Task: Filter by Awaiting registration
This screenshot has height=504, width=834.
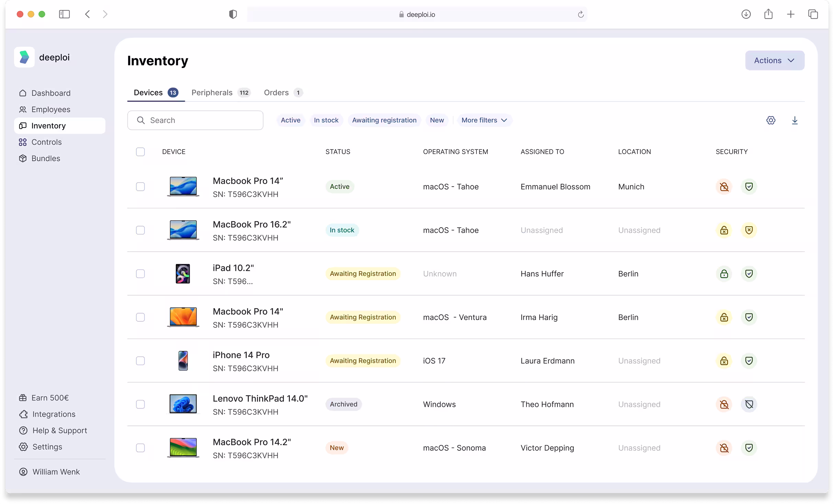Action: (384, 120)
